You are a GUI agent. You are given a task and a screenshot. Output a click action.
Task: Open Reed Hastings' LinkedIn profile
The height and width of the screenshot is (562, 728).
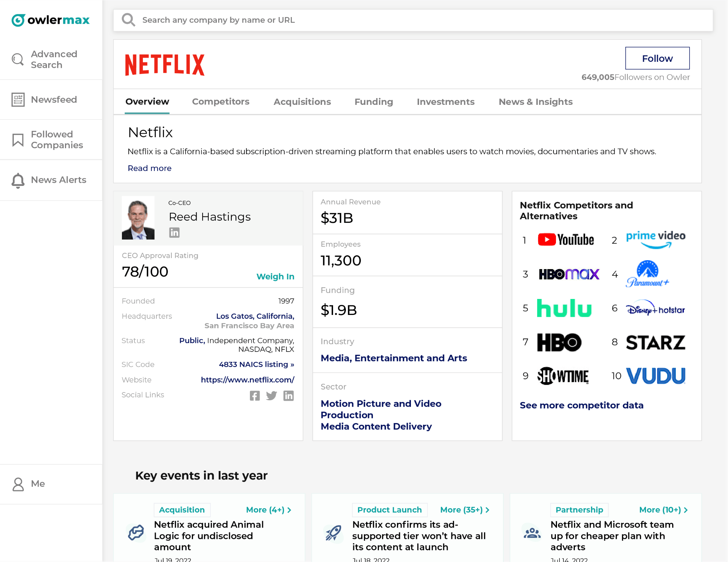tap(175, 232)
